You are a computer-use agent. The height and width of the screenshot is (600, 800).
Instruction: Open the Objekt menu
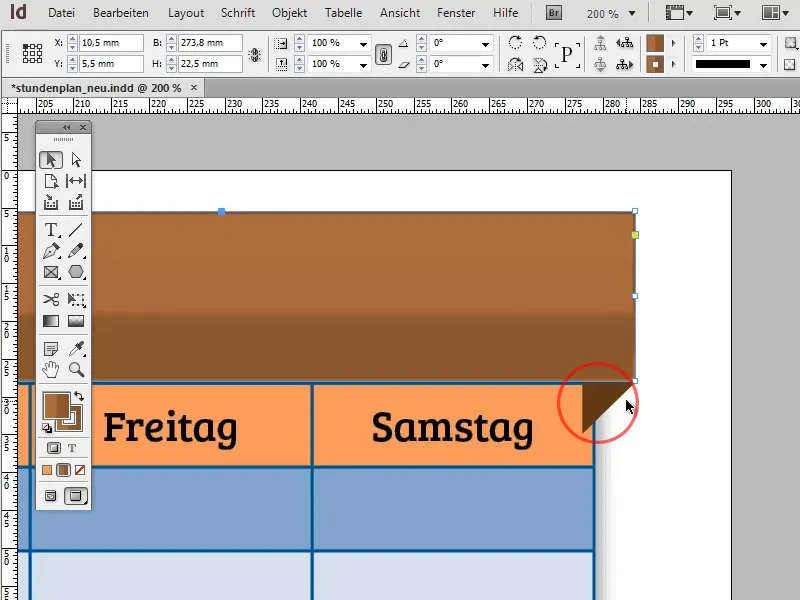click(289, 13)
